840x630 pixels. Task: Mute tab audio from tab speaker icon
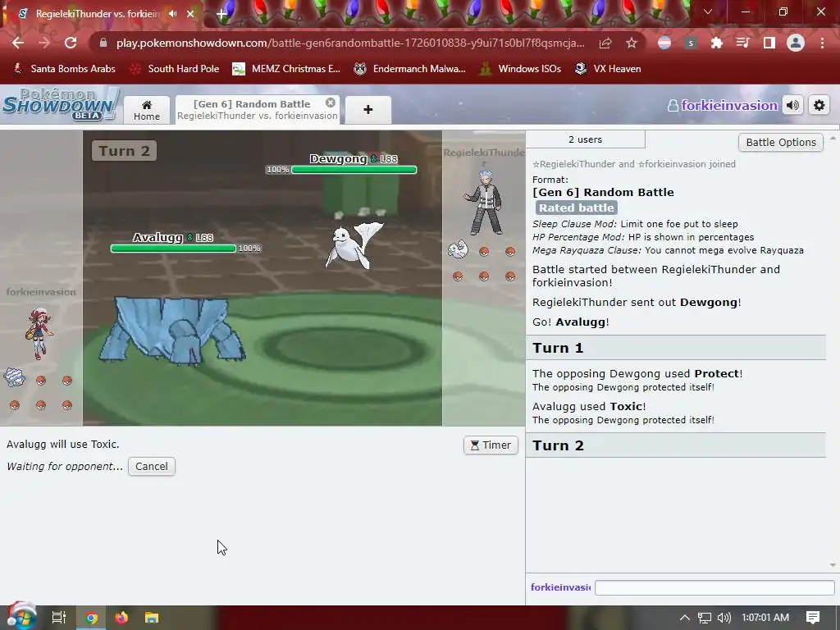(172, 14)
